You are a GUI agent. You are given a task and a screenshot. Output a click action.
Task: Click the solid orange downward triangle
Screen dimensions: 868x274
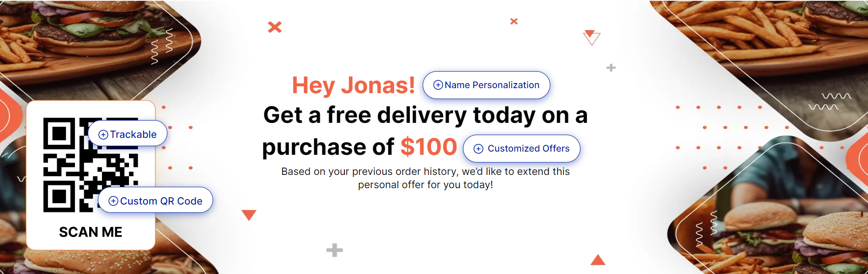[x=249, y=215]
